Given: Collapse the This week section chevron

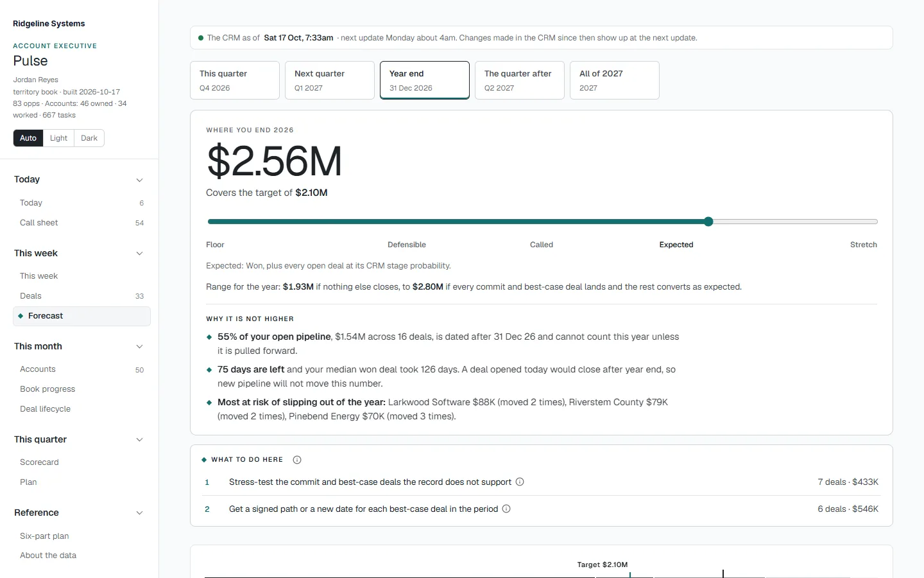Looking at the screenshot, I should coord(140,253).
